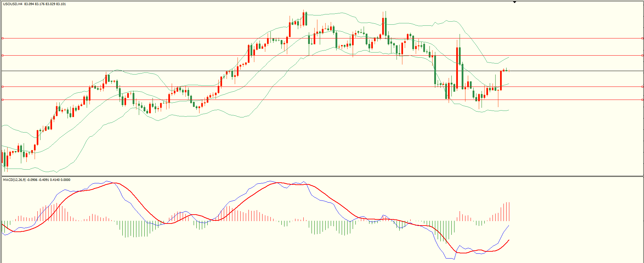Click the right end of the thin blue MACD line

point(509,226)
